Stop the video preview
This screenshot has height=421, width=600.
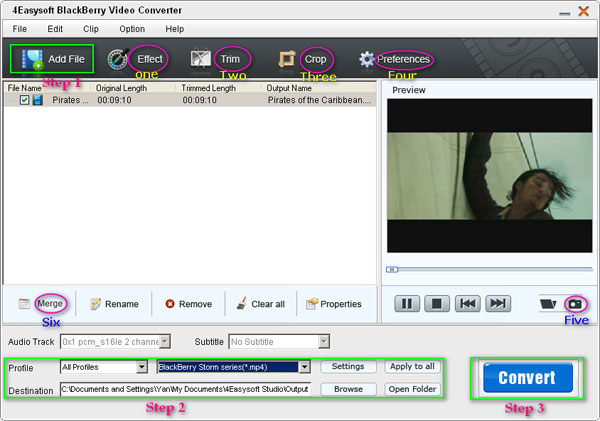point(437,304)
